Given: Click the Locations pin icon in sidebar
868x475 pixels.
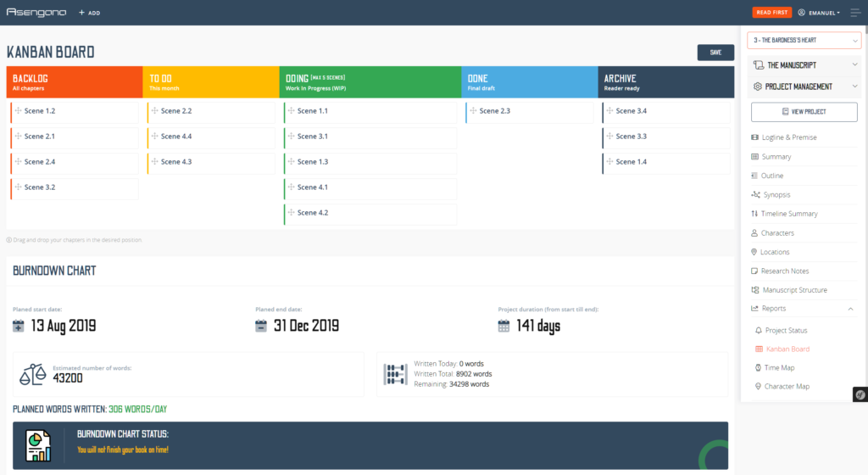Looking at the screenshot, I should tap(754, 252).
